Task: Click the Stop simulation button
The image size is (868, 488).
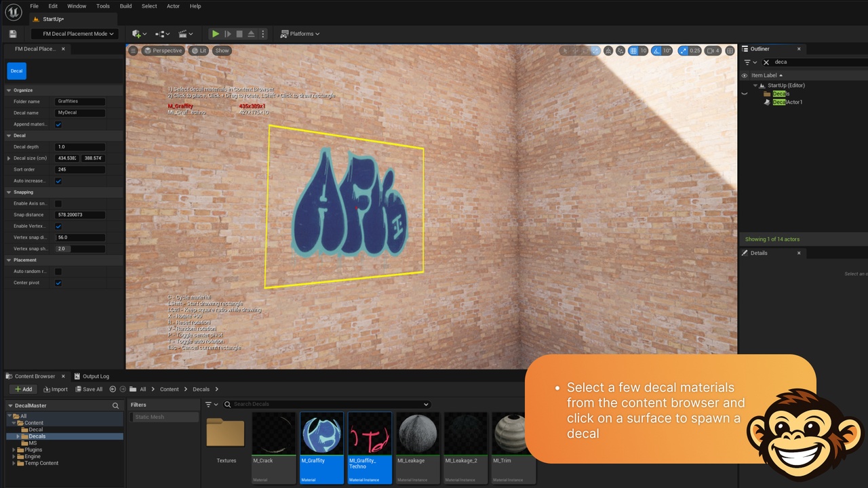Action: pyautogui.click(x=239, y=34)
